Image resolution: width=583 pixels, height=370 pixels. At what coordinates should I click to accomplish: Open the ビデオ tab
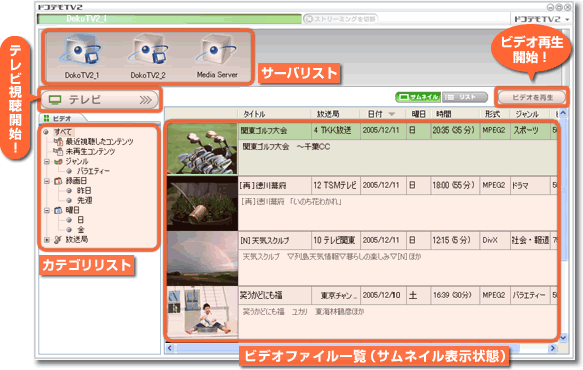(x=62, y=118)
